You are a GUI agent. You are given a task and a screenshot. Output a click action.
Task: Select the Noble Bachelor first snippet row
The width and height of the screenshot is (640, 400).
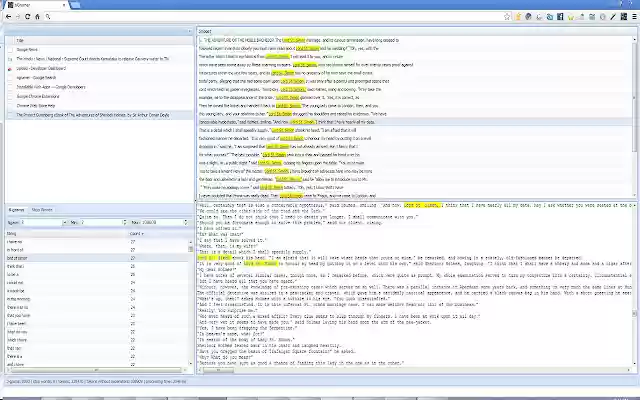(416, 40)
